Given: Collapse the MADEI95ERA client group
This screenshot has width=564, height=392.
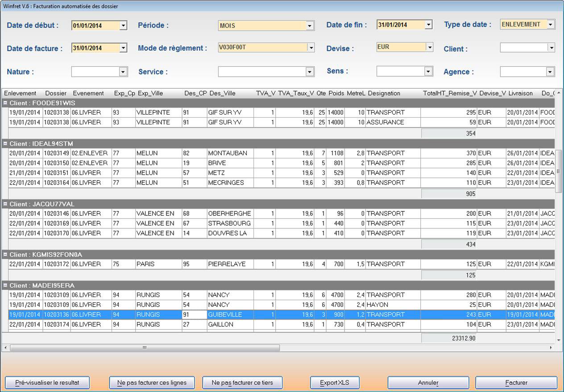Looking at the screenshot, I should (5, 285).
